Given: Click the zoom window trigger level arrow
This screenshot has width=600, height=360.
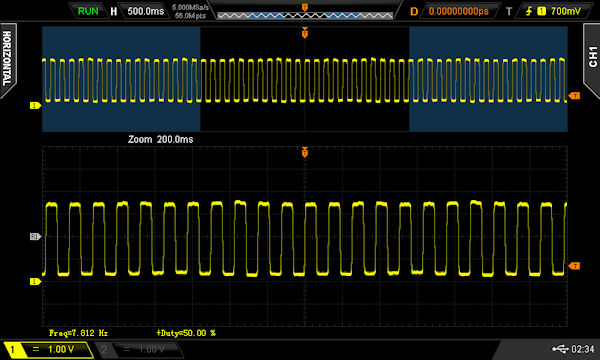Looking at the screenshot, I should point(574,266).
